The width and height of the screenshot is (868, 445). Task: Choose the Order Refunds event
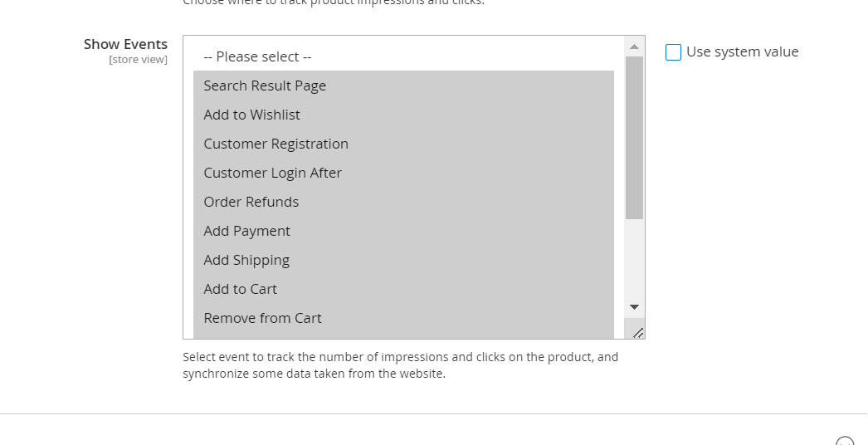click(251, 202)
